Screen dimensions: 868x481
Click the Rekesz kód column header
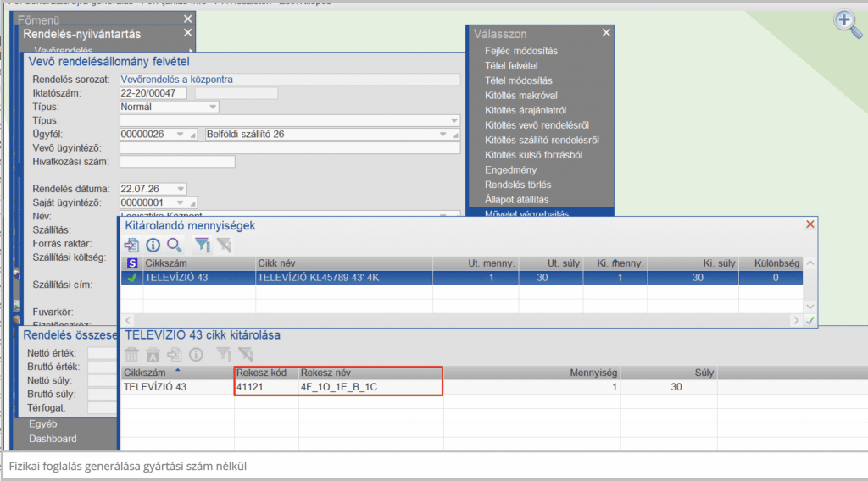coord(266,373)
